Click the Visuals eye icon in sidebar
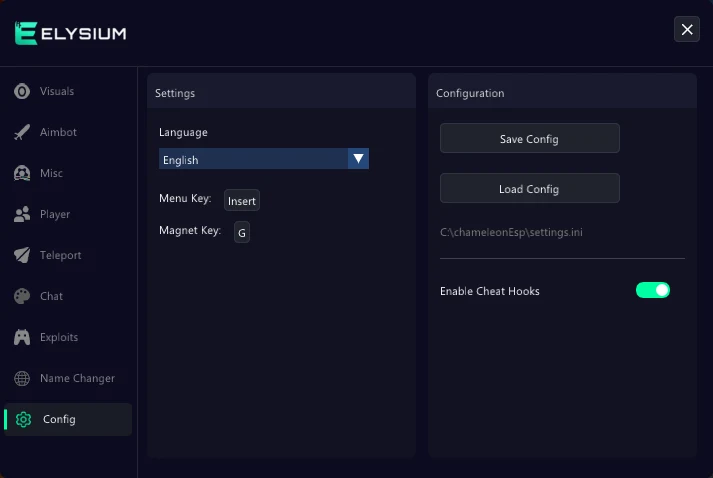 [22, 91]
